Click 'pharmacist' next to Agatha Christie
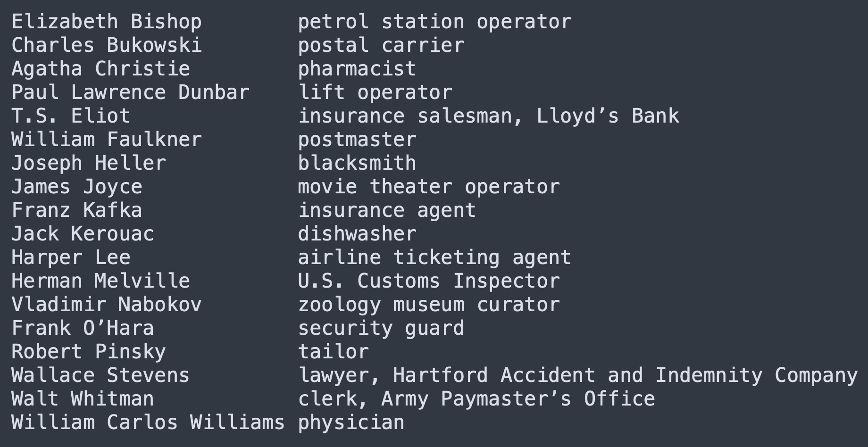This screenshot has width=868, height=447. click(x=357, y=69)
